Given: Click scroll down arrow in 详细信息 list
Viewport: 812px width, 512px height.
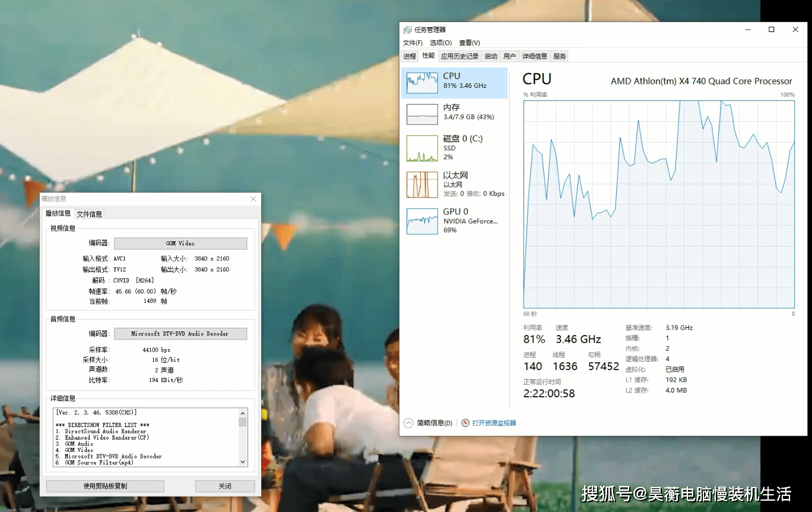Looking at the screenshot, I should click(242, 462).
